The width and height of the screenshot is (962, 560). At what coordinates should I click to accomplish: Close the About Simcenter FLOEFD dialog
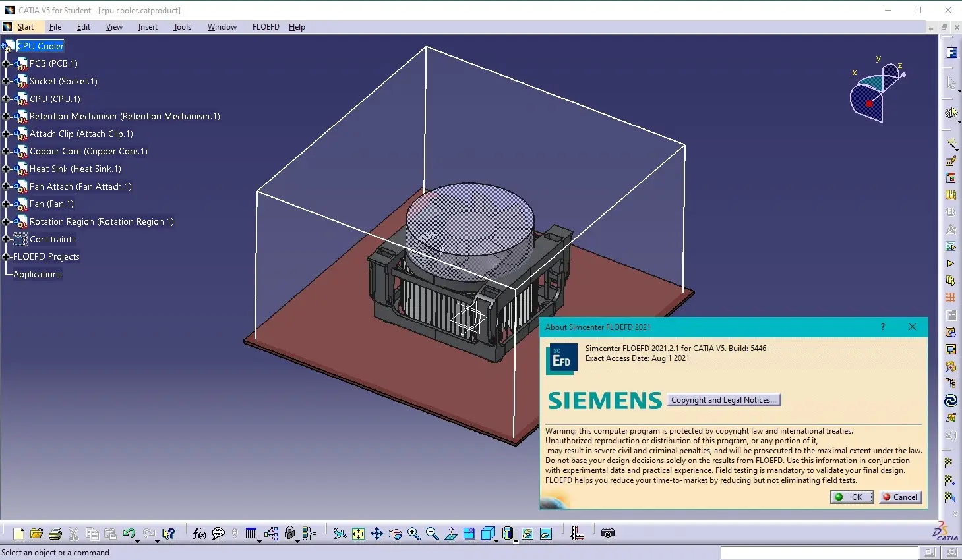click(913, 327)
